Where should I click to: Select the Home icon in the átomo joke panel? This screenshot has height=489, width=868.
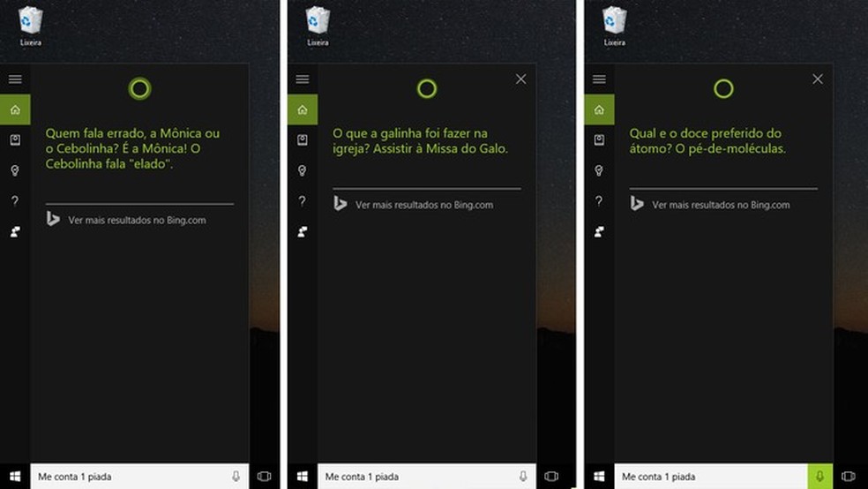599,109
